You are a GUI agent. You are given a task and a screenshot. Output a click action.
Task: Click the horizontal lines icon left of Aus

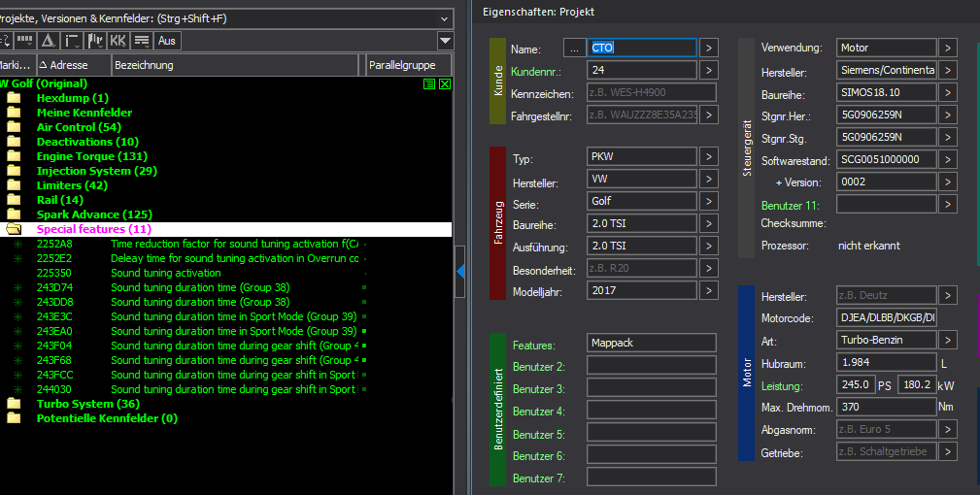142,41
